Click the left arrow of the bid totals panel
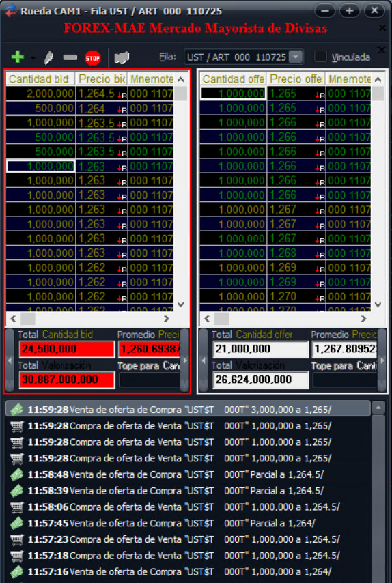392x583 pixels. click(x=10, y=360)
